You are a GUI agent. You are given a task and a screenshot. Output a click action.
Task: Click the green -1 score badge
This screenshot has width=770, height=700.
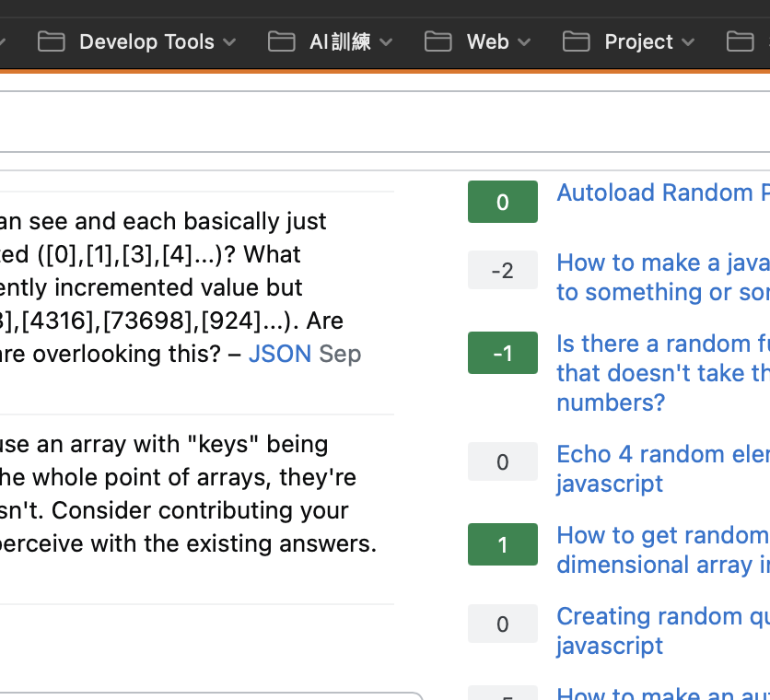tap(502, 353)
